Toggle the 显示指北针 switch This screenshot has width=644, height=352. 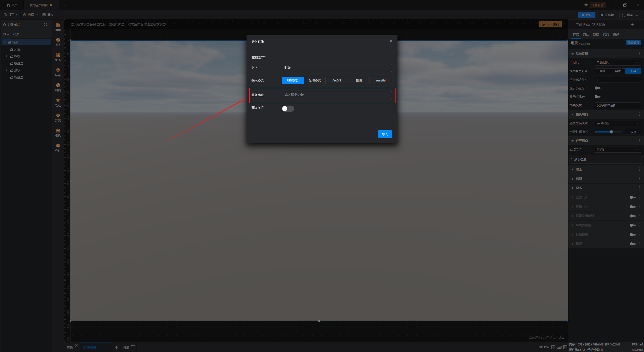tap(597, 97)
